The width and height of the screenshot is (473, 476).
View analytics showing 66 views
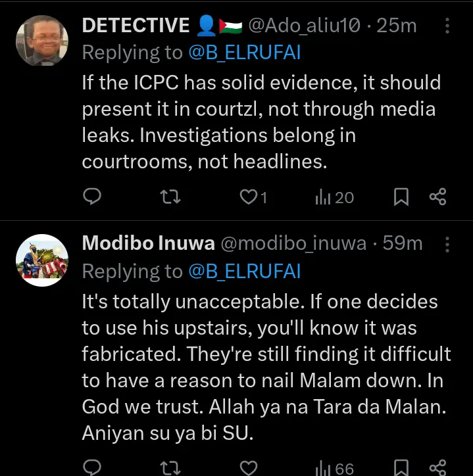[334, 468]
